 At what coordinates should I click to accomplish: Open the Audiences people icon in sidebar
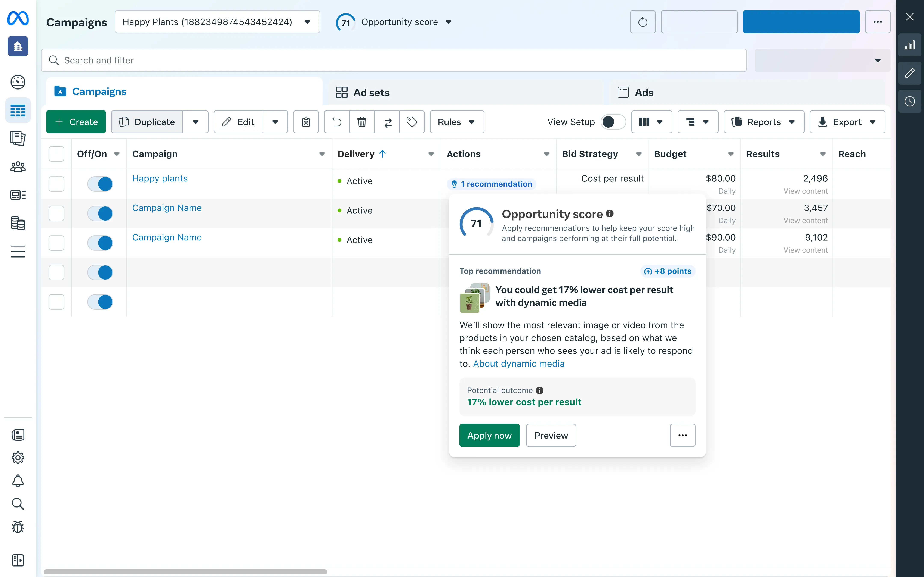click(x=18, y=167)
